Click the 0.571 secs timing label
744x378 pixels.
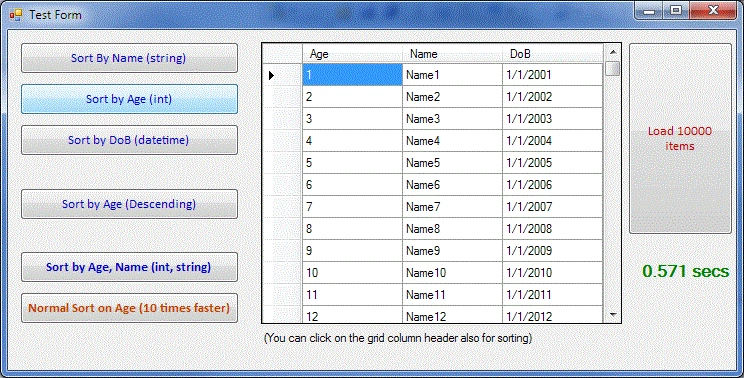[x=686, y=271]
